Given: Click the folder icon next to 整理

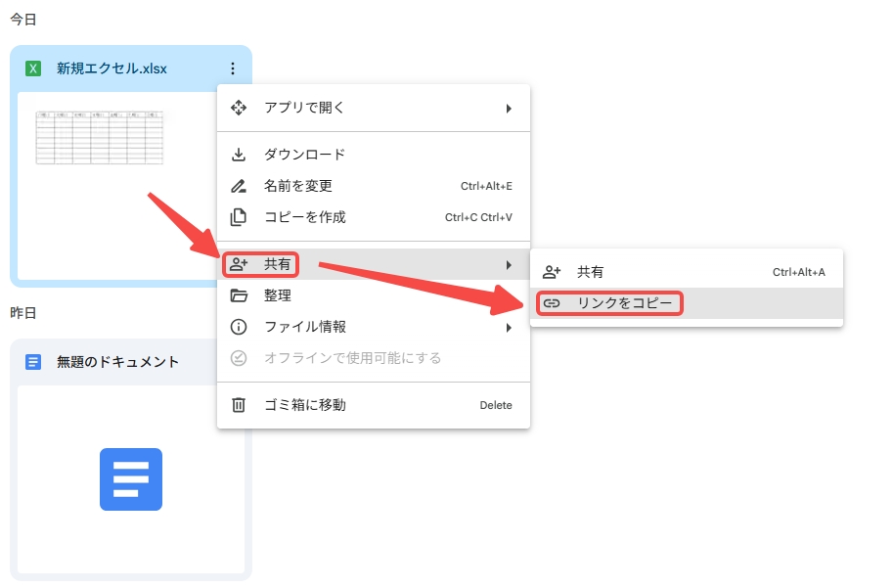Looking at the screenshot, I should pyautogui.click(x=239, y=295).
